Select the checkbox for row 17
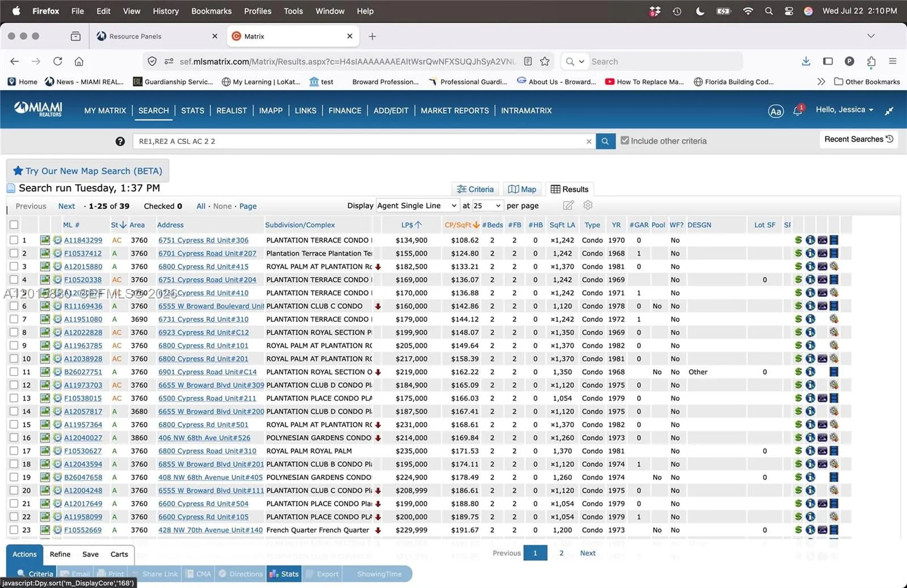The height and width of the screenshot is (588, 907). click(14, 451)
